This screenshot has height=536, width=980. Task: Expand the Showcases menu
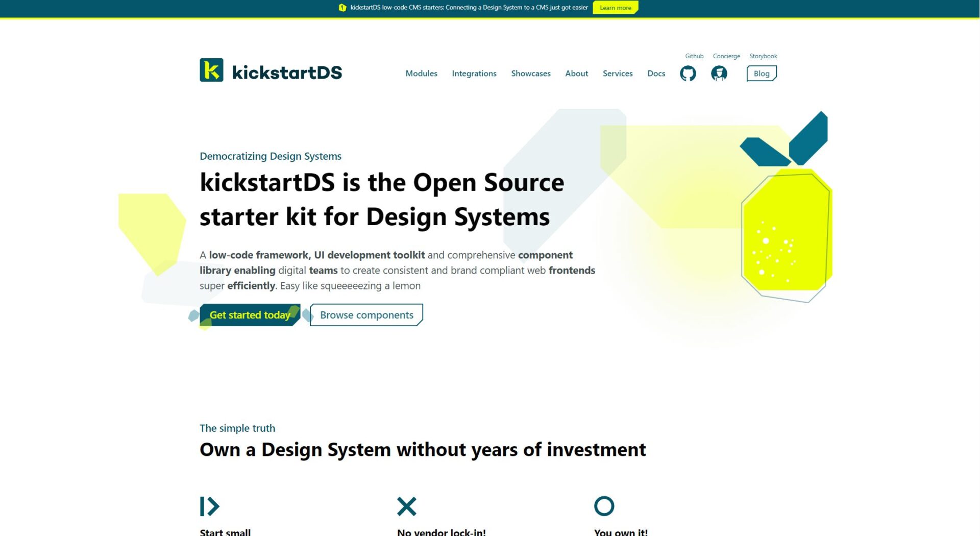point(531,74)
